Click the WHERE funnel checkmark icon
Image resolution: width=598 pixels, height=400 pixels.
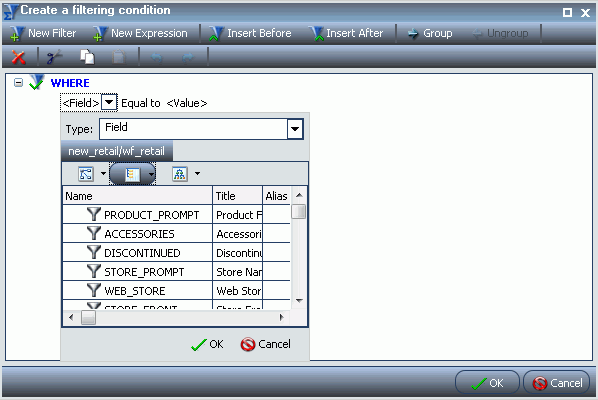click(x=37, y=82)
